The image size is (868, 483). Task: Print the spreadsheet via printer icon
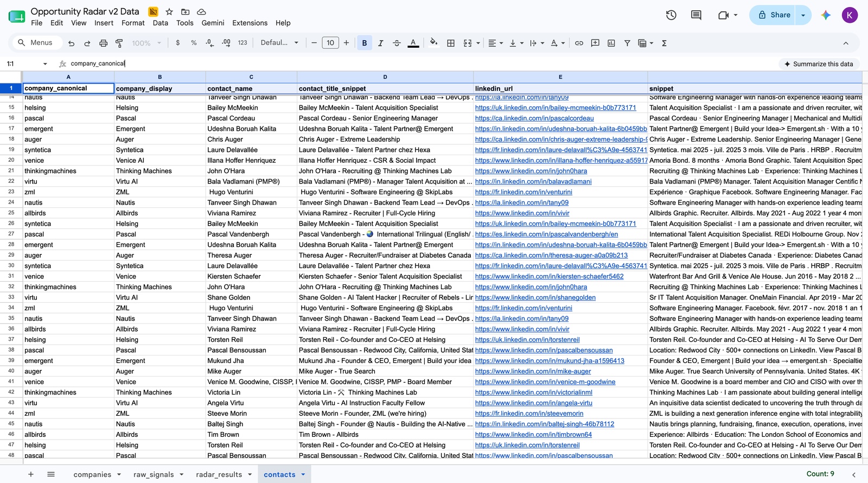click(103, 43)
